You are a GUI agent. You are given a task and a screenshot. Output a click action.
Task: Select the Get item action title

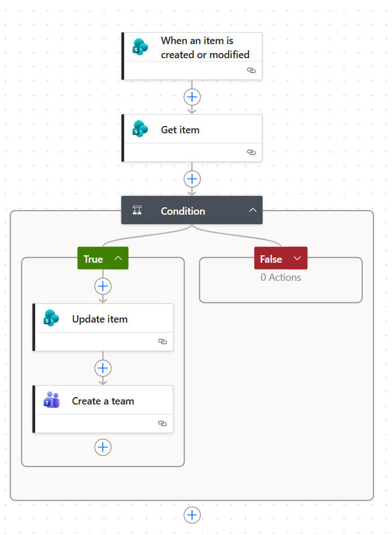coord(180,130)
